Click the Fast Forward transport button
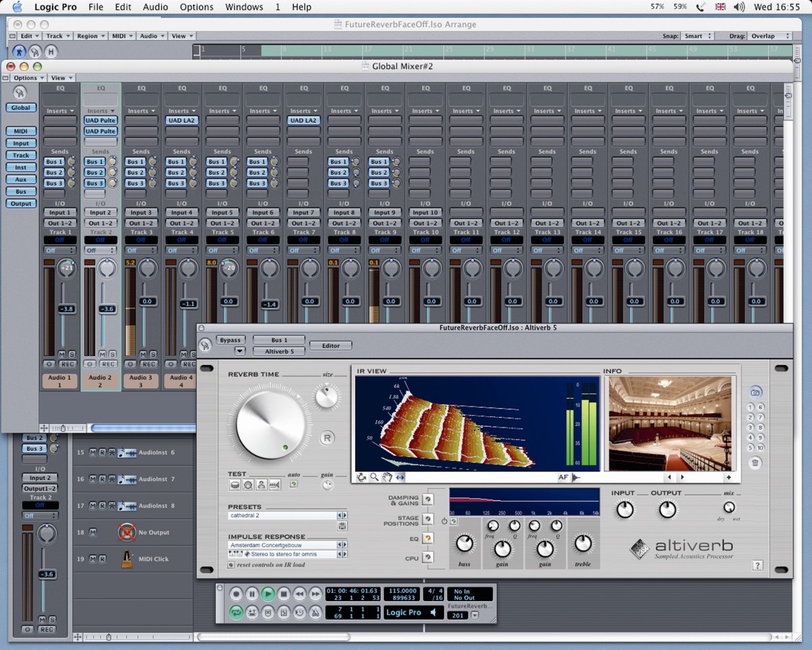Image resolution: width=812 pixels, height=650 pixels. point(315,594)
